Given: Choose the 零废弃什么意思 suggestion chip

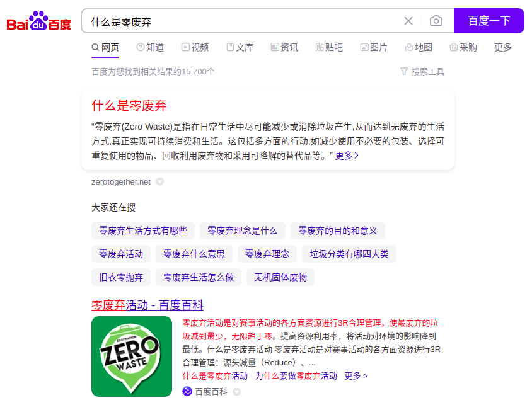Looking at the screenshot, I should (194, 254).
